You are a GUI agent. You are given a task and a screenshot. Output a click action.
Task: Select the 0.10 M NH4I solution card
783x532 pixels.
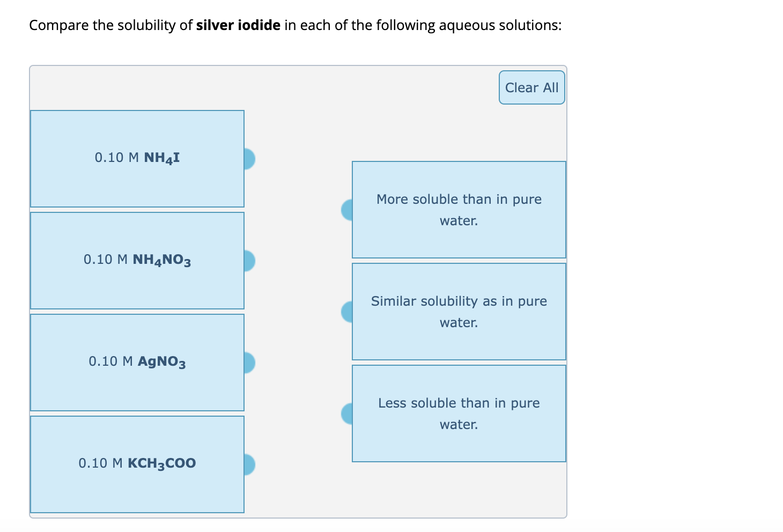(137, 159)
